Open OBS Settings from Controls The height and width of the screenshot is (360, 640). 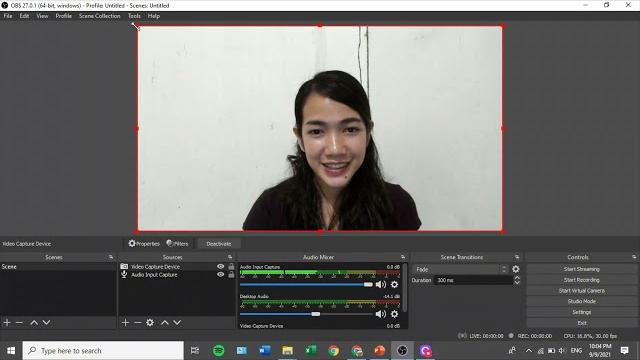pos(581,312)
